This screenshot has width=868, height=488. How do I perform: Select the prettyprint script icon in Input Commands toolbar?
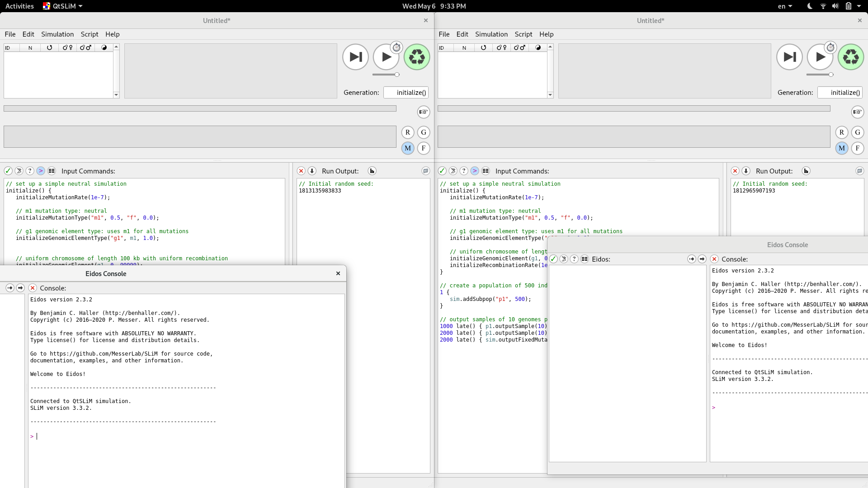coord(19,171)
